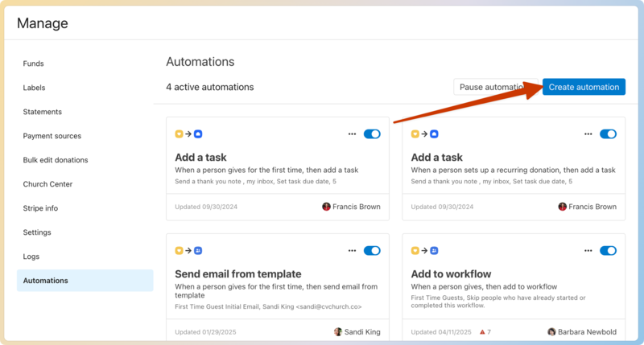Image resolution: width=644 pixels, height=345 pixels.
Task: Select Automations in the sidebar
Action: 85,281
